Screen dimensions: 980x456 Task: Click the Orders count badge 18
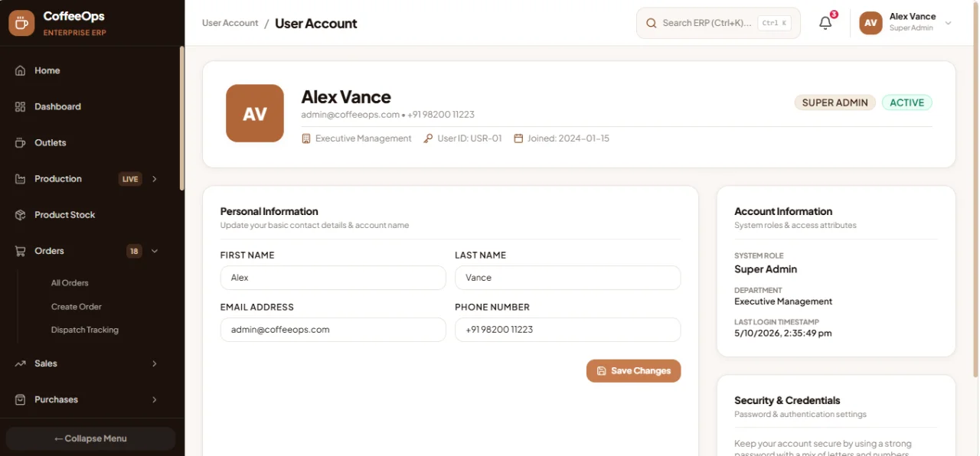pyautogui.click(x=134, y=251)
